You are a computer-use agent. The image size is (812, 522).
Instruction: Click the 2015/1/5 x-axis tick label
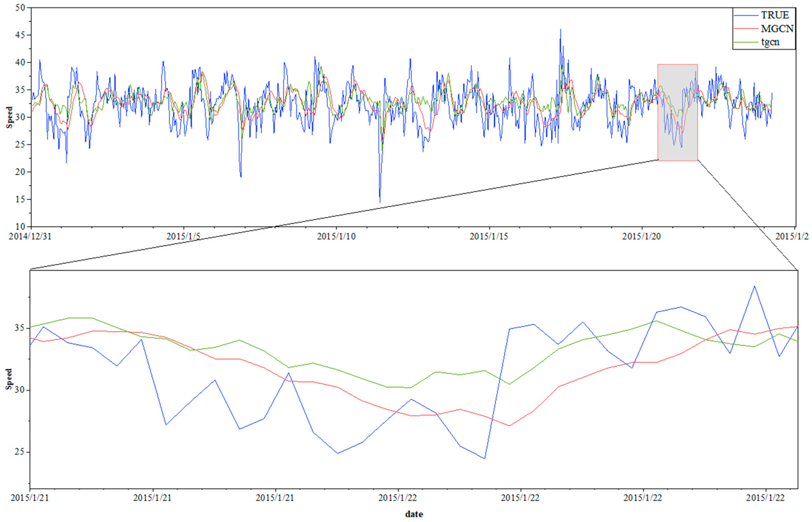(183, 236)
